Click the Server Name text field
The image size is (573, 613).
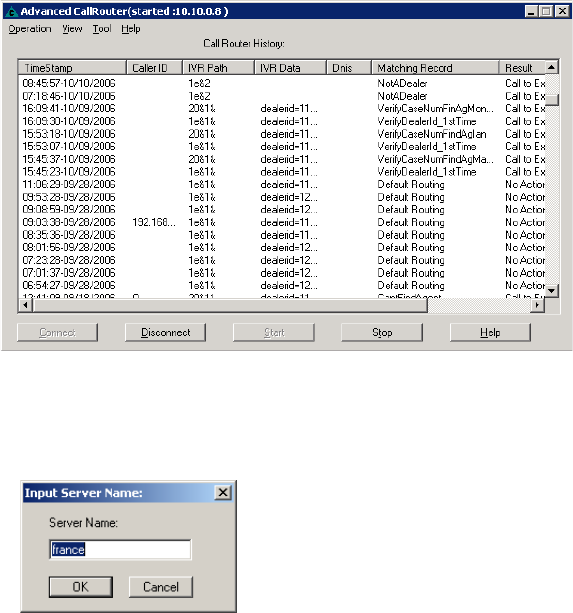[120, 550]
